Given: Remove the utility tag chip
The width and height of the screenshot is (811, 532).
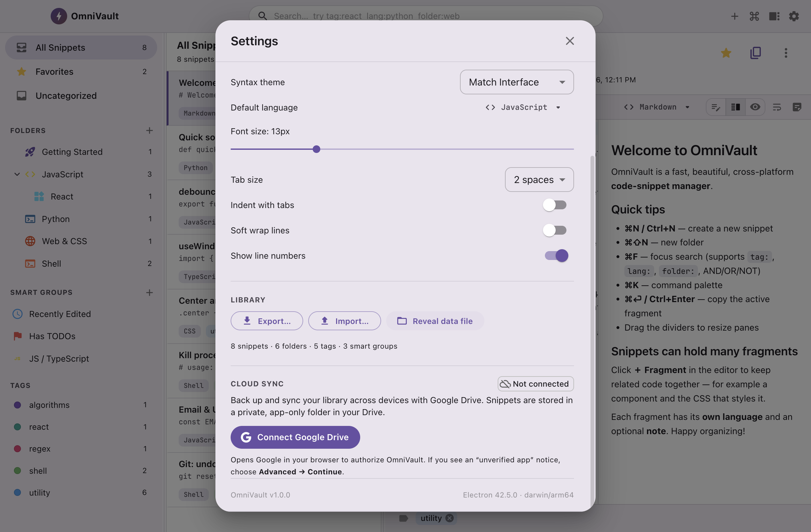Looking at the screenshot, I should click(x=450, y=518).
